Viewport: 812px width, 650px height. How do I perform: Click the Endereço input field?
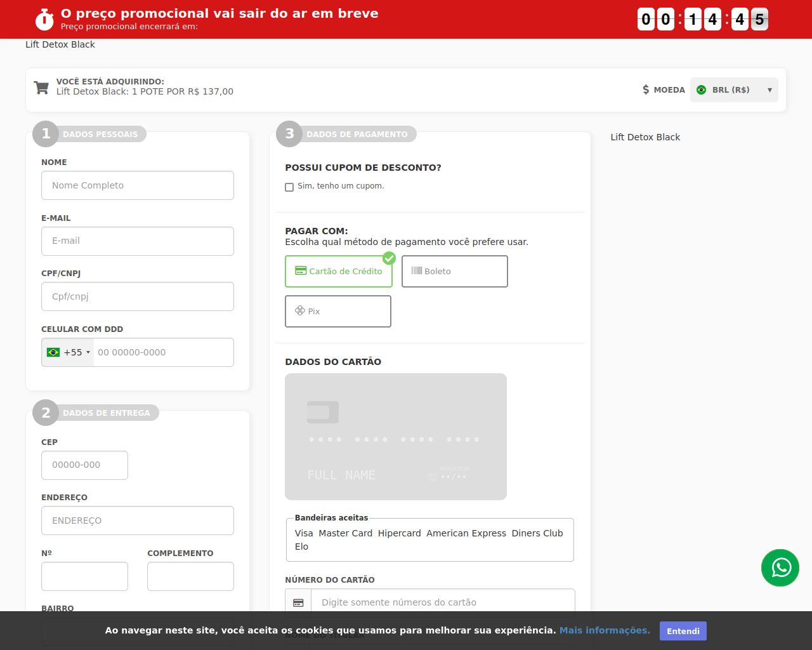(x=138, y=521)
